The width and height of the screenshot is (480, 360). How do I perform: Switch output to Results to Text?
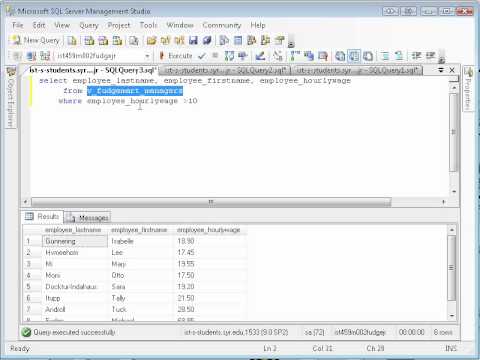[340, 56]
